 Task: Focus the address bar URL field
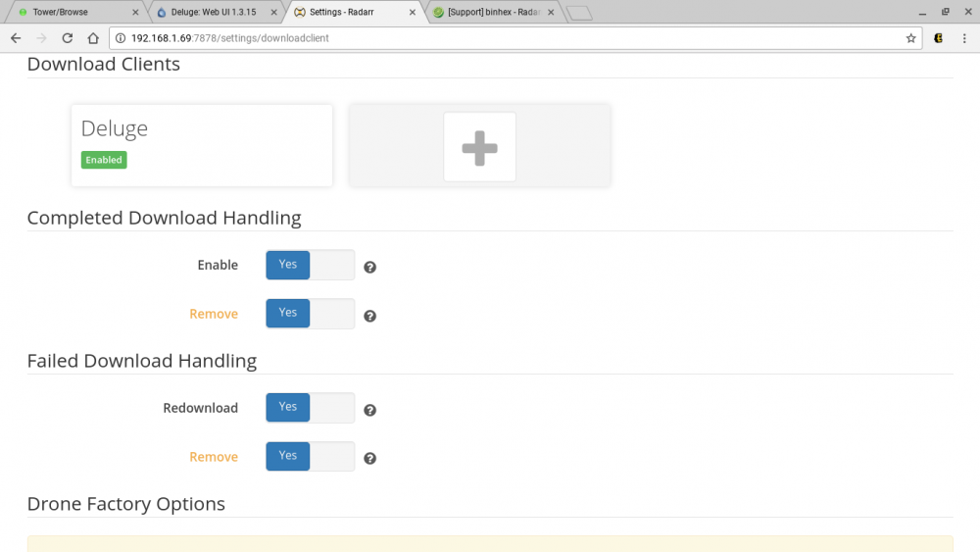pyautogui.click(x=515, y=38)
